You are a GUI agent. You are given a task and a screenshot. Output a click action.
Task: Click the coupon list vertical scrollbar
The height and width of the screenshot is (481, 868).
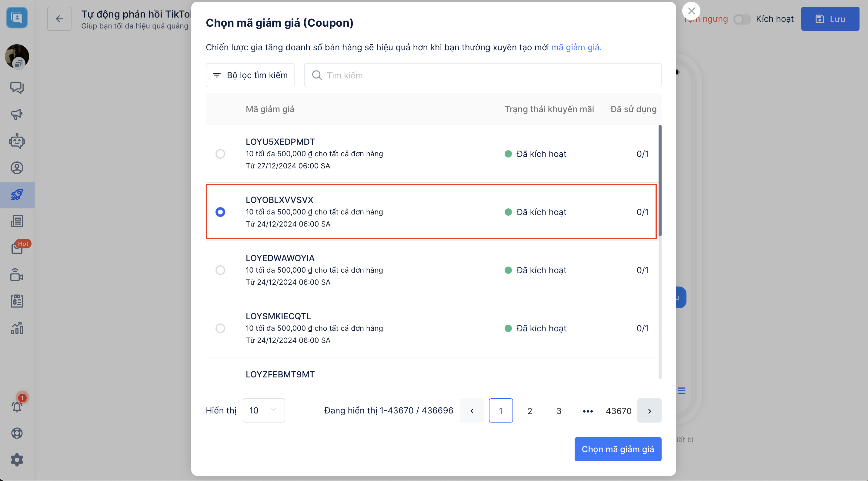pos(660,181)
